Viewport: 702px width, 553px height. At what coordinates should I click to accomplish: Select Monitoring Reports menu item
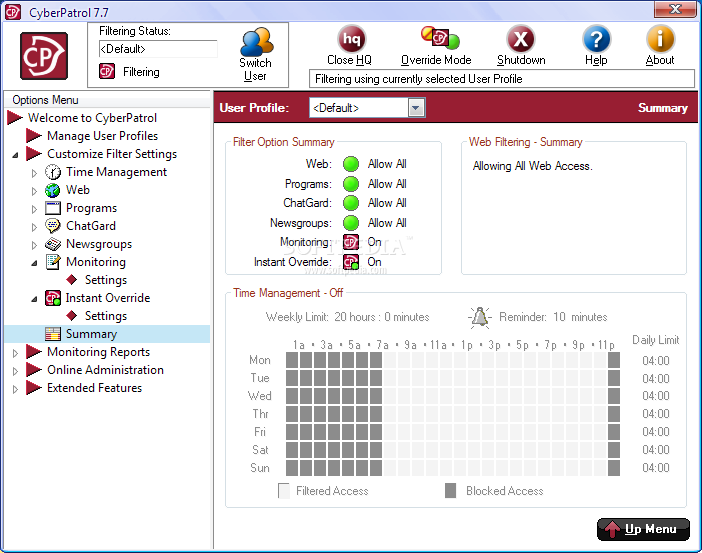click(x=98, y=352)
